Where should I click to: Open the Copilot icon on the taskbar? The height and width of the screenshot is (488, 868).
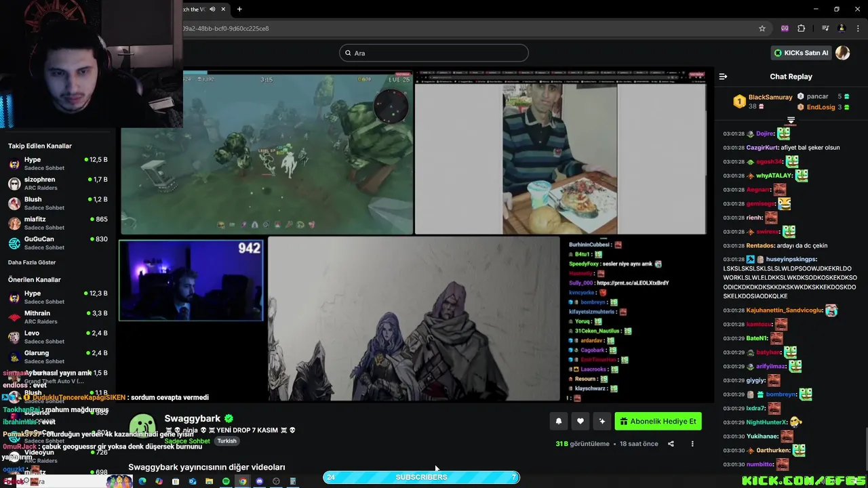159,481
